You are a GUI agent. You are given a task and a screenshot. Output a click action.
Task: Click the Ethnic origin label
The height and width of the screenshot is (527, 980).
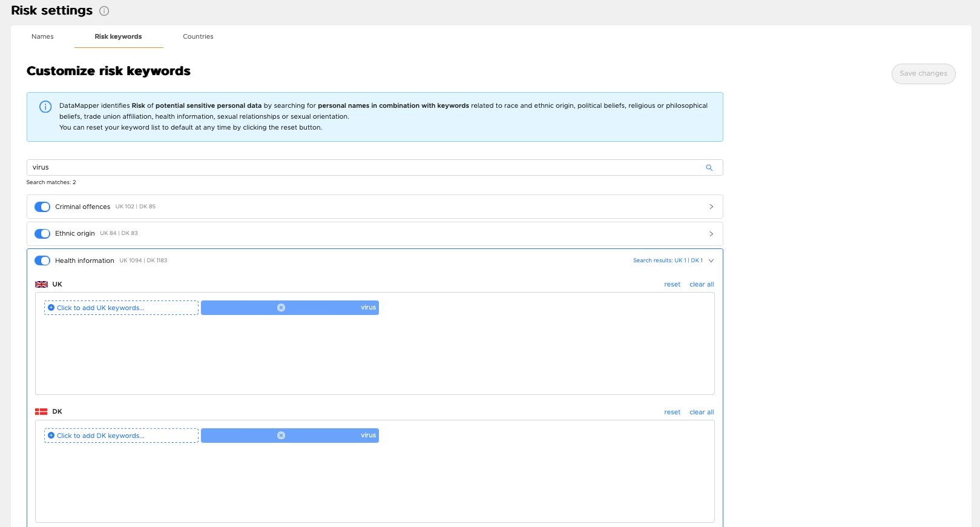click(75, 233)
